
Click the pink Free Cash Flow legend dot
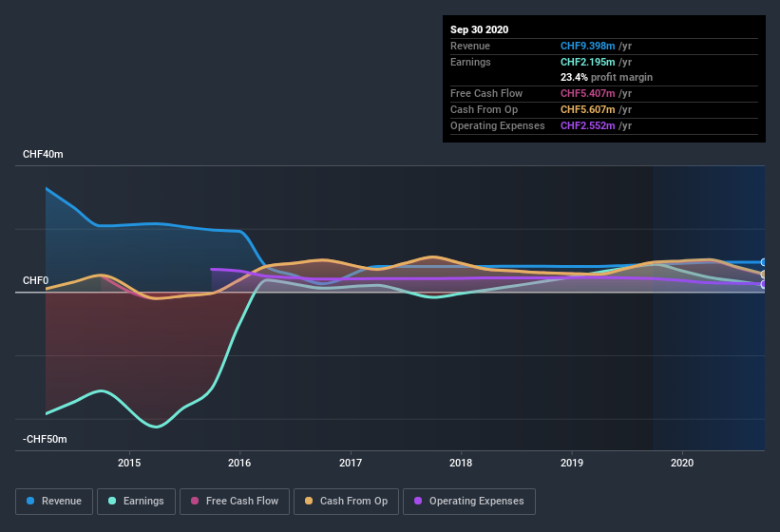pyautogui.click(x=195, y=501)
